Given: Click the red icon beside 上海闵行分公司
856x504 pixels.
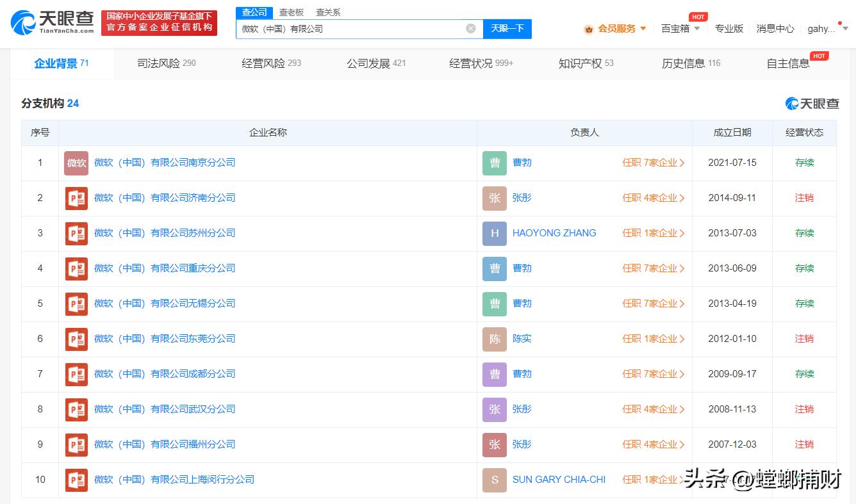Looking at the screenshot, I should coord(76,479).
